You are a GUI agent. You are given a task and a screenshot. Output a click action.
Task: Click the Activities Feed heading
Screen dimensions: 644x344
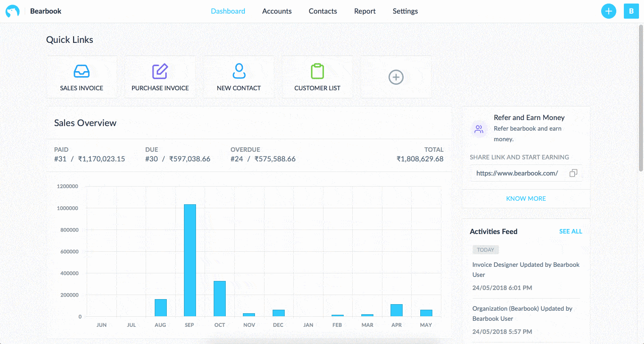pos(493,232)
